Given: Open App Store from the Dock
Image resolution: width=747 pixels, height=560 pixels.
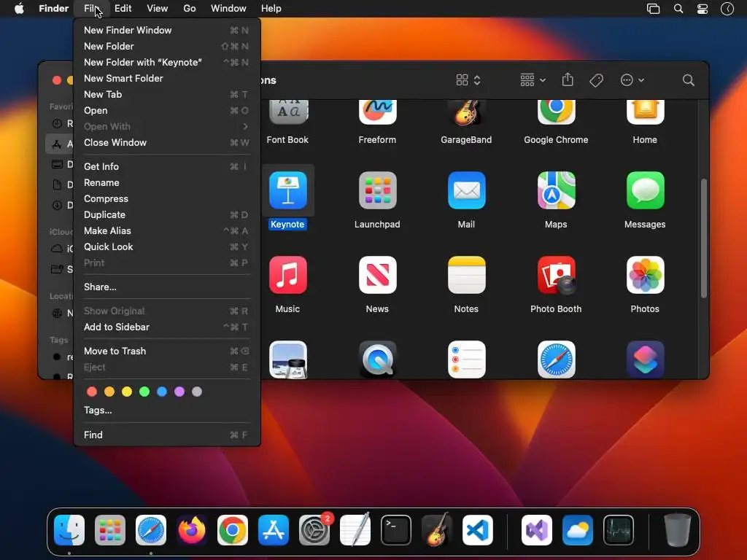Looking at the screenshot, I should coord(274,529).
